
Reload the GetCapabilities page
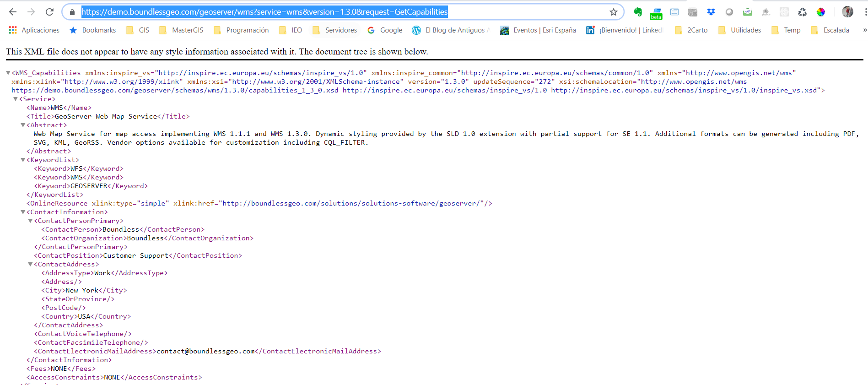[x=49, y=12]
